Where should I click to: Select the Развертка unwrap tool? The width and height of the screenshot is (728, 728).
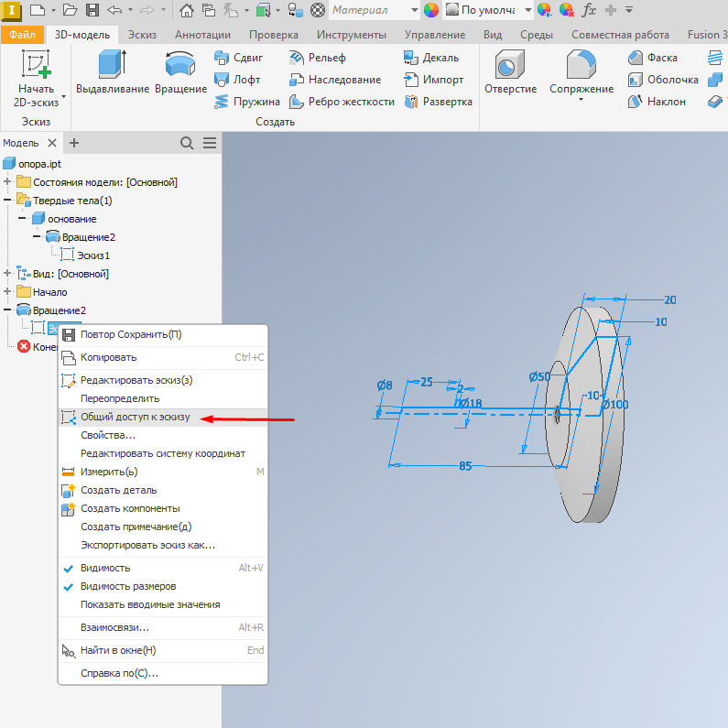point(438,102)
